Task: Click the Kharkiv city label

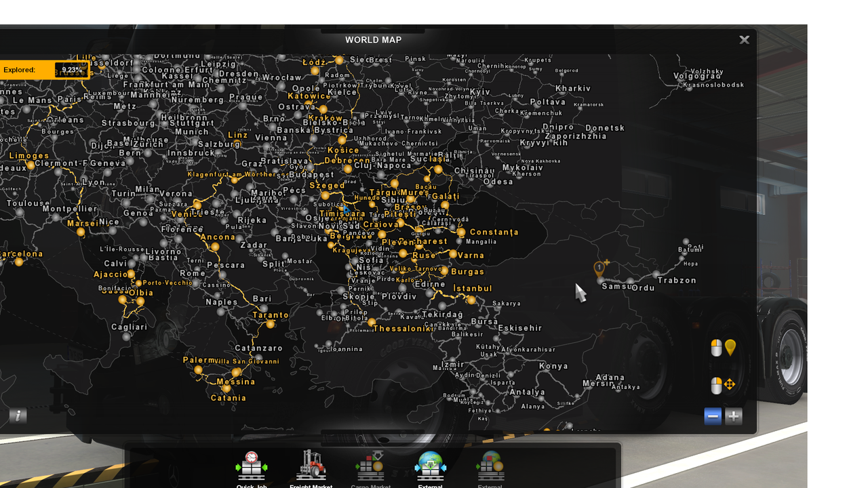Action: pos(573,89)
